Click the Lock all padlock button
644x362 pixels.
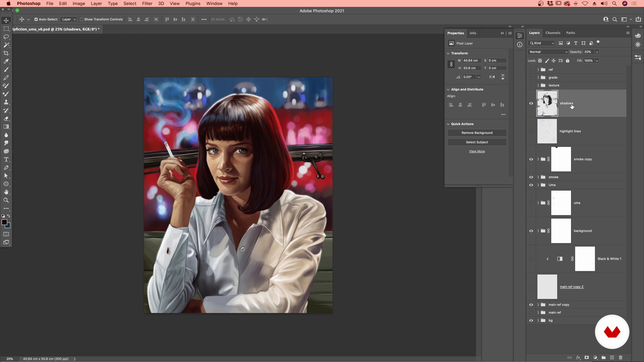click(x=568, y=61)
